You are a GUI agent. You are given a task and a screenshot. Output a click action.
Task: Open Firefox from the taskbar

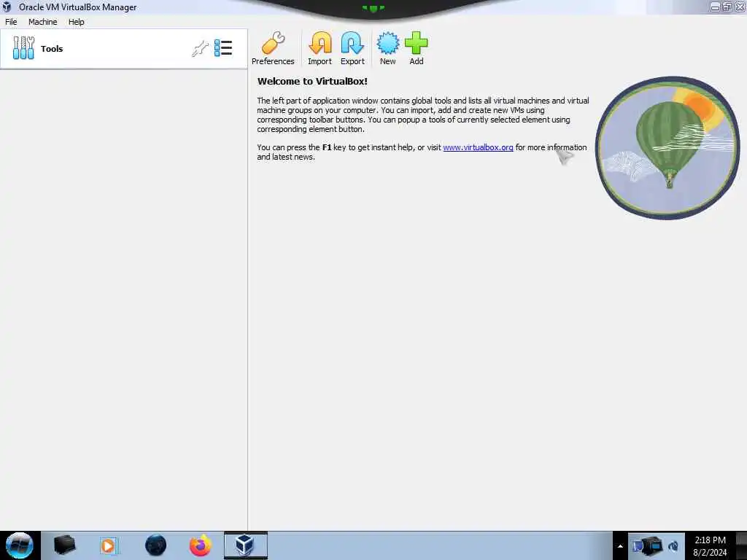click(200, 545)
